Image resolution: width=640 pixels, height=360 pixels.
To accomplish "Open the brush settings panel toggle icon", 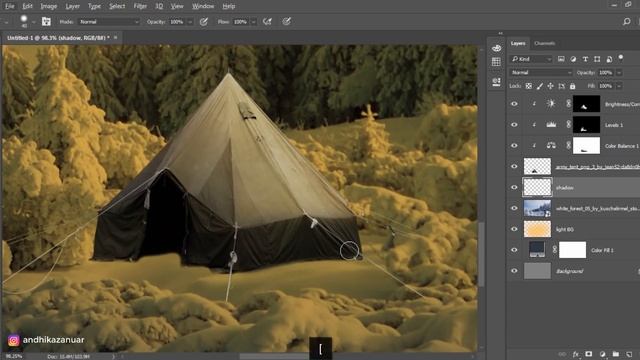I will [46, 22].
